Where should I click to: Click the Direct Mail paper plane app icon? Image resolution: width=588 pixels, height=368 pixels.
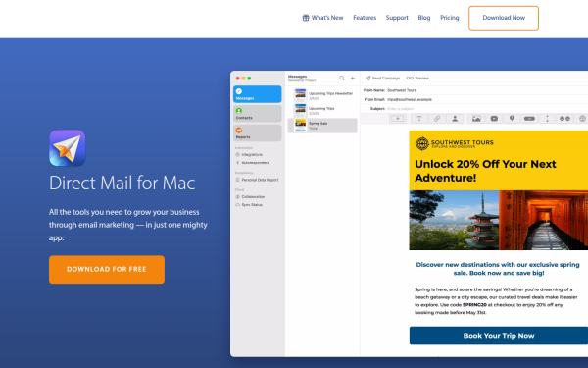[x=67, y=148]
